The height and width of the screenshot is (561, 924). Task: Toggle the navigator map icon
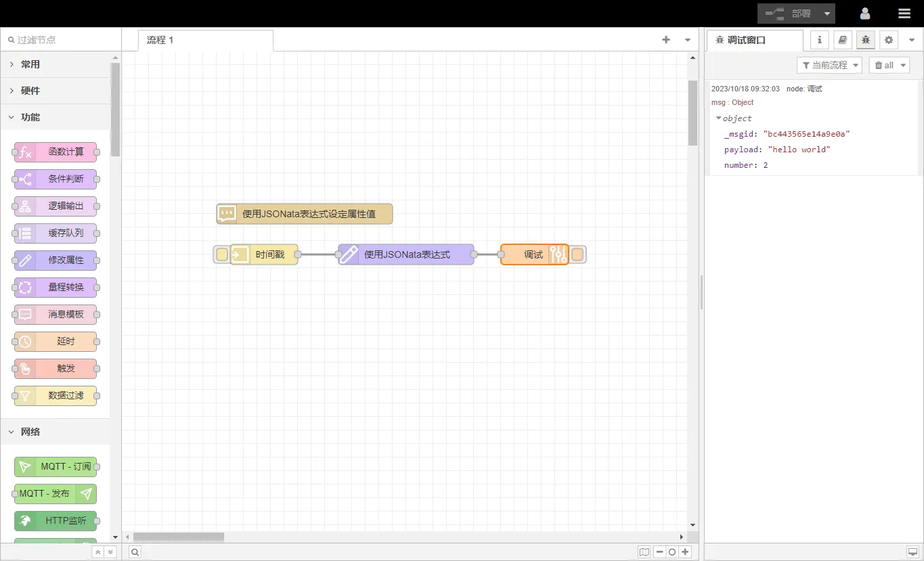point(644,552)
